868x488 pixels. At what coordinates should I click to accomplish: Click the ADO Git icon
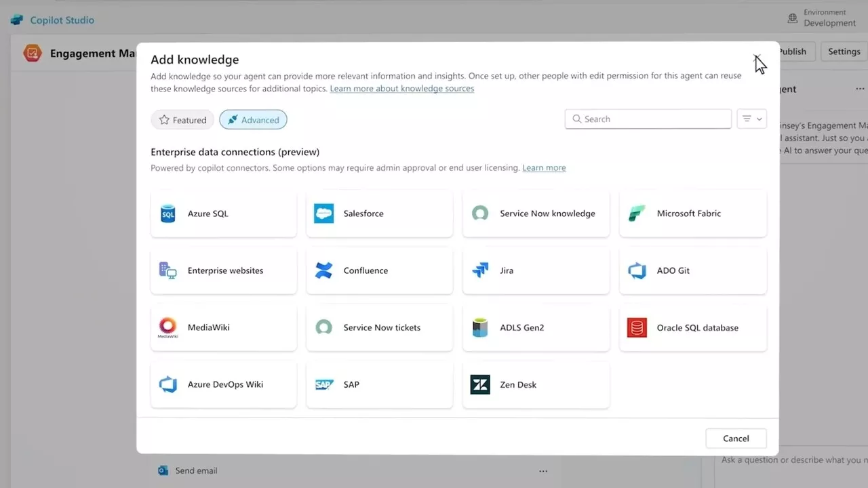(x=637, y=270)
